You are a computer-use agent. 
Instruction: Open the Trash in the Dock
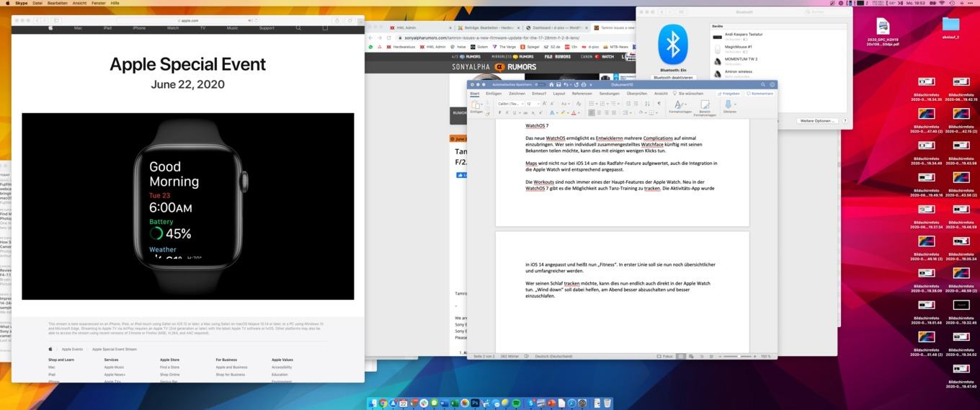click(x=607, y=403)
